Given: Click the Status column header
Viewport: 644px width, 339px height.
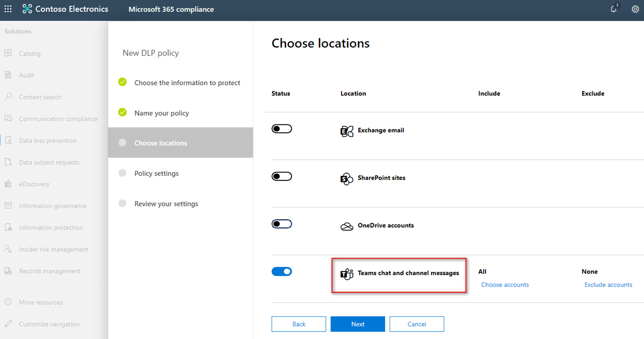Looking at the screenshot, I should [281, 93].
